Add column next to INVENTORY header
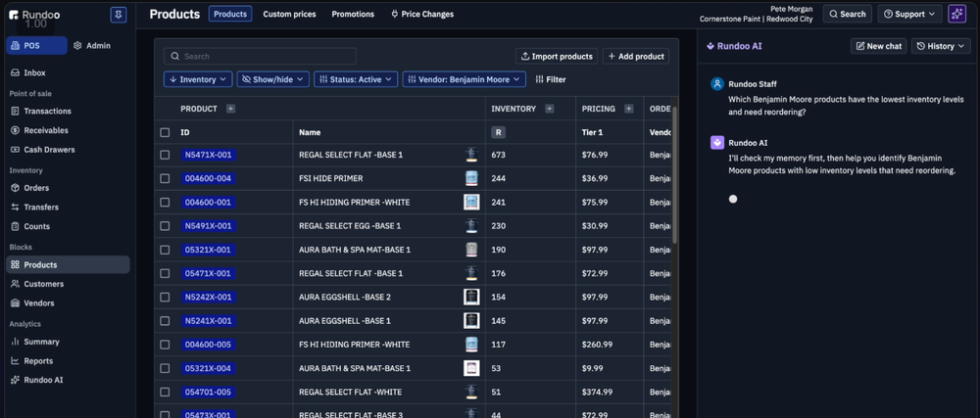 pos(550,109)
